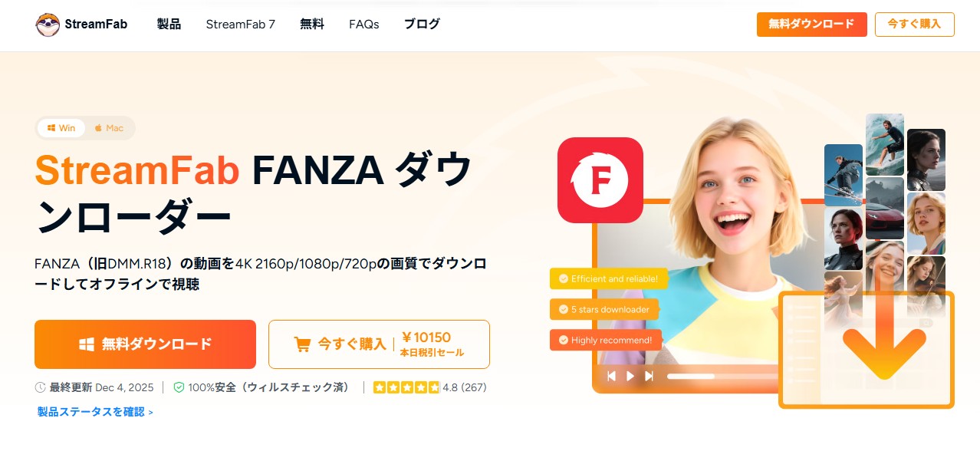Switch platform toggle to Win

[x=61, y=128]
